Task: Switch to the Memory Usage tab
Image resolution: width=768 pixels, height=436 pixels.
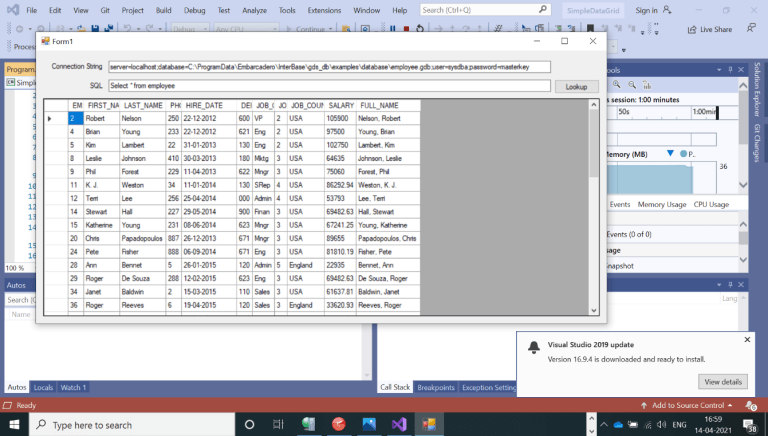Action: [x=662, y=204]
